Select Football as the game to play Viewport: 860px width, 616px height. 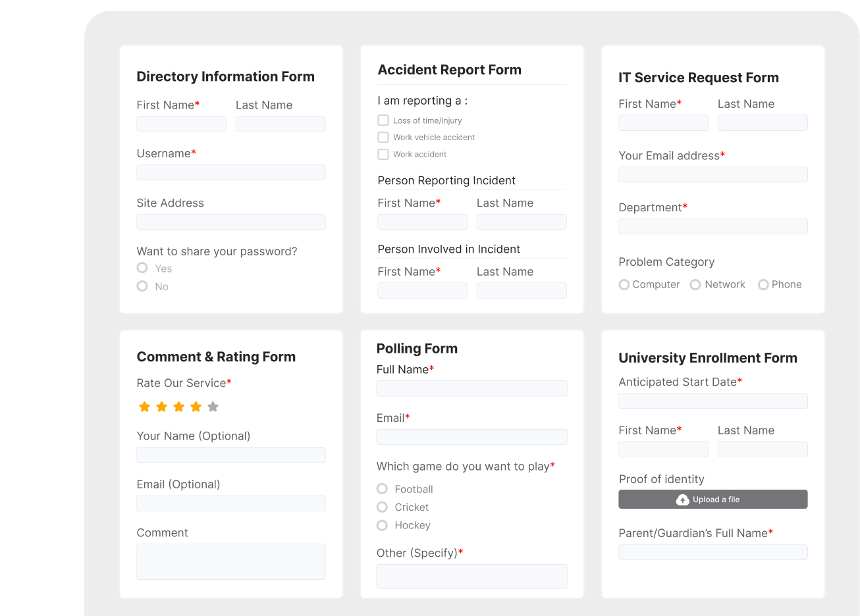click(x=382, y=489)
